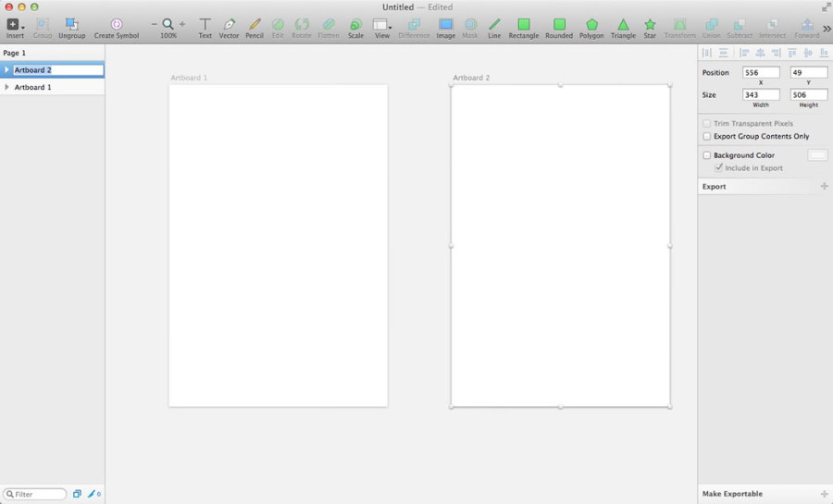833x504 pixels.
Task: Toggle Include in Export checkbox
Action: click(719, 167)
